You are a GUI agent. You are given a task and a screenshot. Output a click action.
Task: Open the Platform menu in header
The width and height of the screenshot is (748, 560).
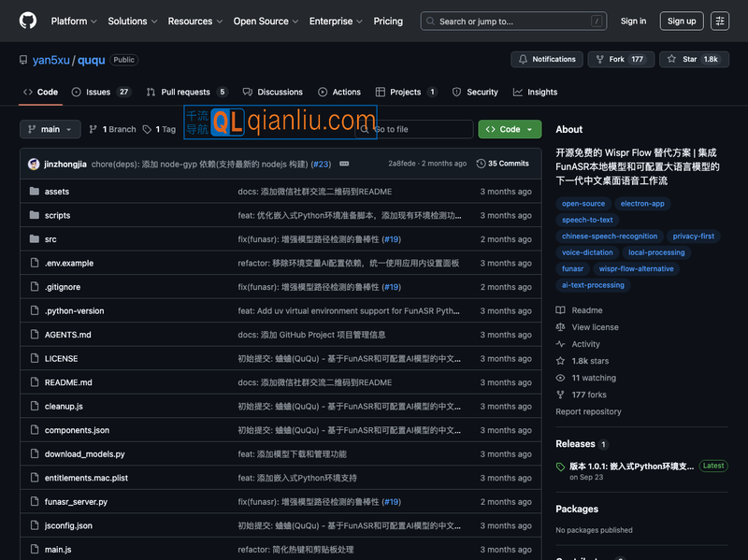tap(74, 21)
